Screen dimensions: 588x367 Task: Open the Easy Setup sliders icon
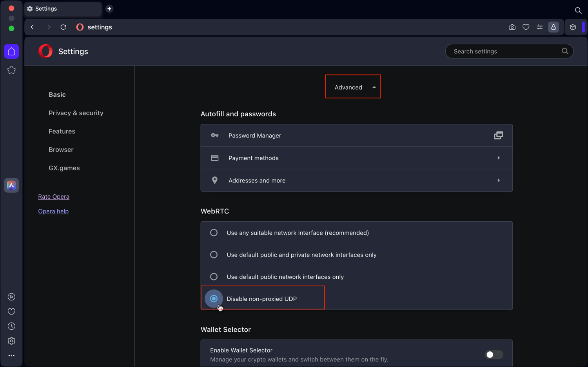[540, 27]
